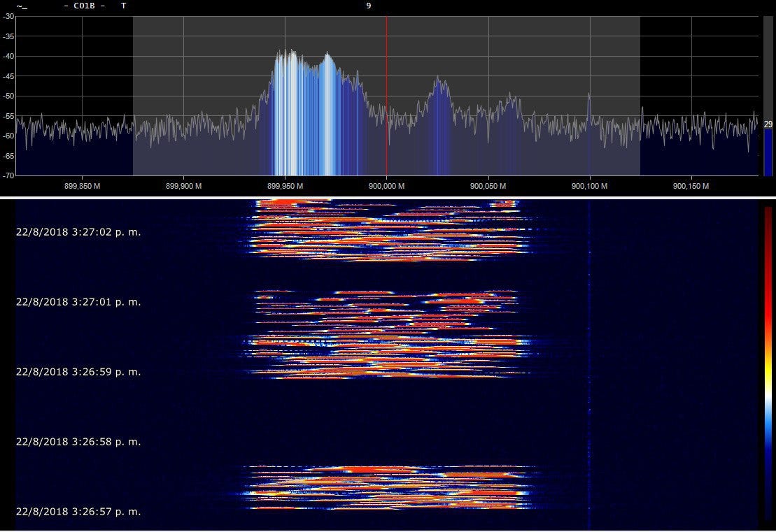Screen dimensions: 776x532
Task: Click the 3:26:57 p. m. waterfall timestamp
Action: 78,511
